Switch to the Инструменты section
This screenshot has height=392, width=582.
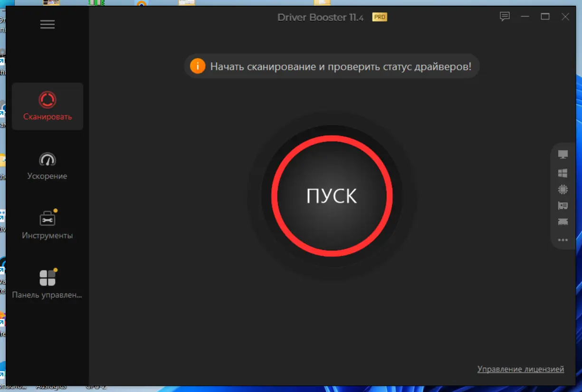coord(48,224)
